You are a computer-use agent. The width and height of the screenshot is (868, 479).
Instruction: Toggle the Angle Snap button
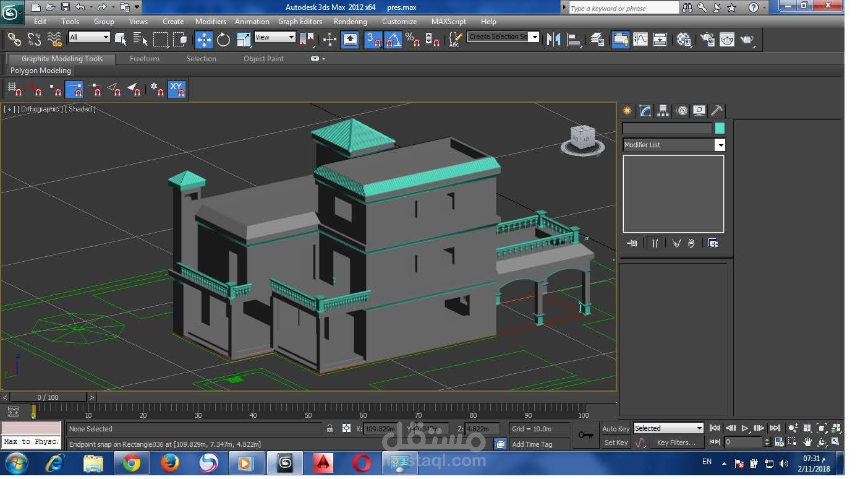(x=393, y=40)
